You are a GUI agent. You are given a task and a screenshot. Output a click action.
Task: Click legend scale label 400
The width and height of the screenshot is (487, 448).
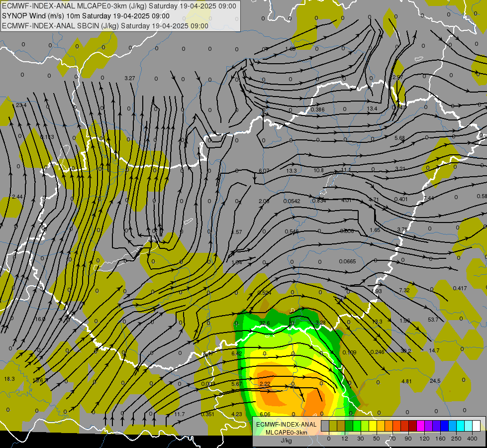(472, 439)
